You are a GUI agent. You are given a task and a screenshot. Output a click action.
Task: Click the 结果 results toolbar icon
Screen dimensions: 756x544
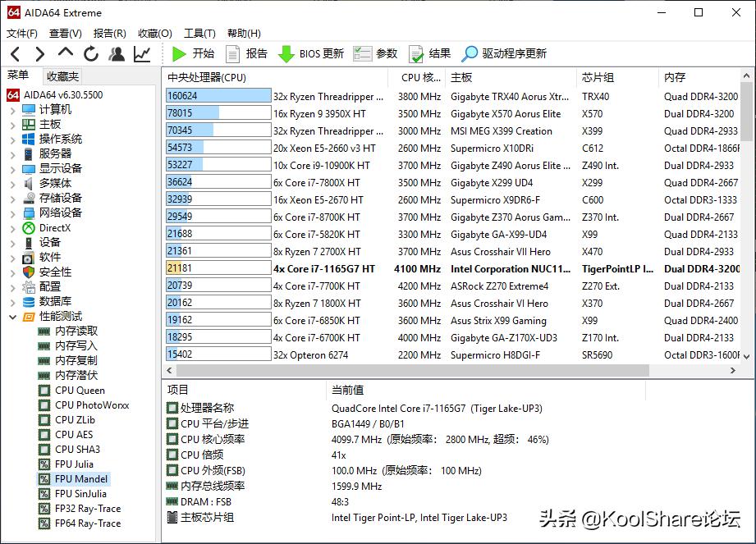[427, 53]
